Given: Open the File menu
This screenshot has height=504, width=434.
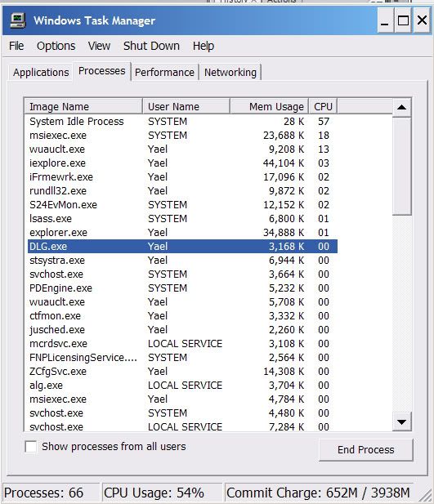Looking at the screenshot, I should 16,46.
